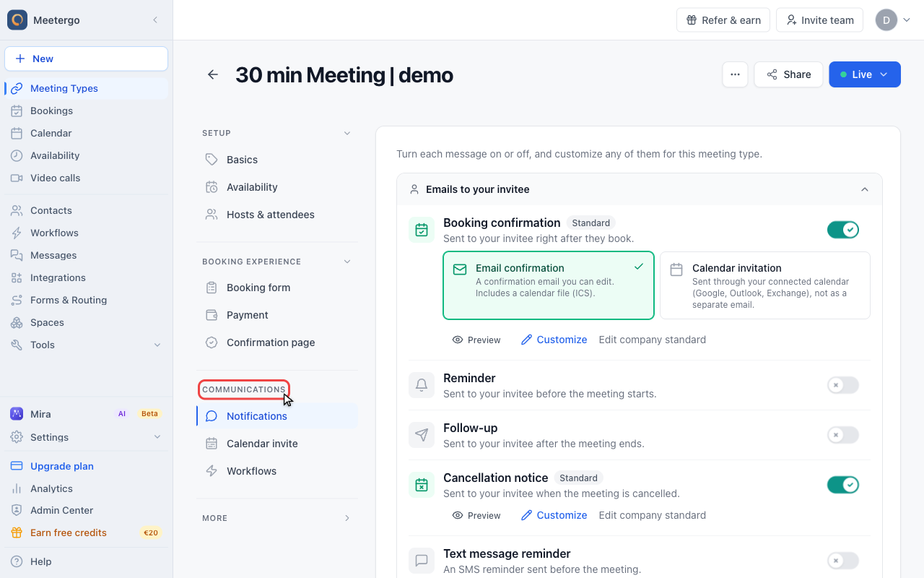The image size is (924, 578).
Task: Select the Notifications tab
Action: coord(277,416)
